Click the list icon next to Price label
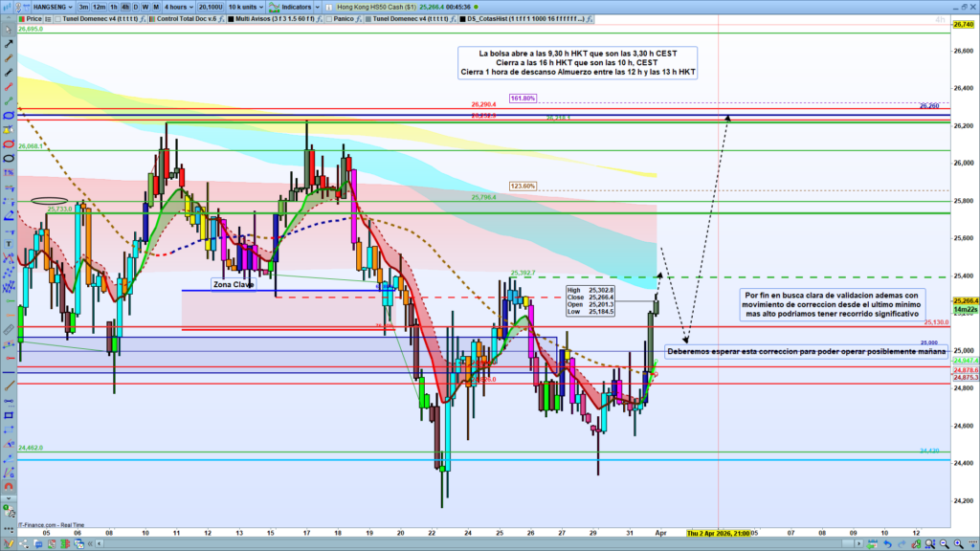The width and height of the screenshot is (980, 551). point(50,18)
